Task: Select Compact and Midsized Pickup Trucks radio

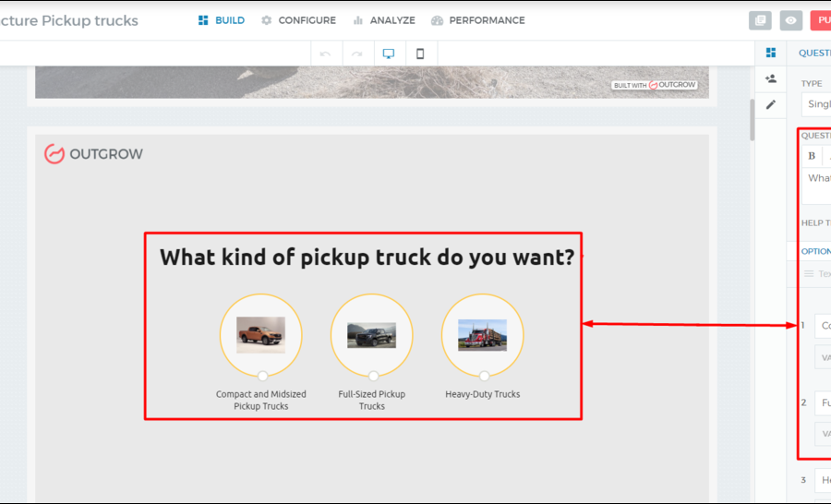Action: [262, 376]
